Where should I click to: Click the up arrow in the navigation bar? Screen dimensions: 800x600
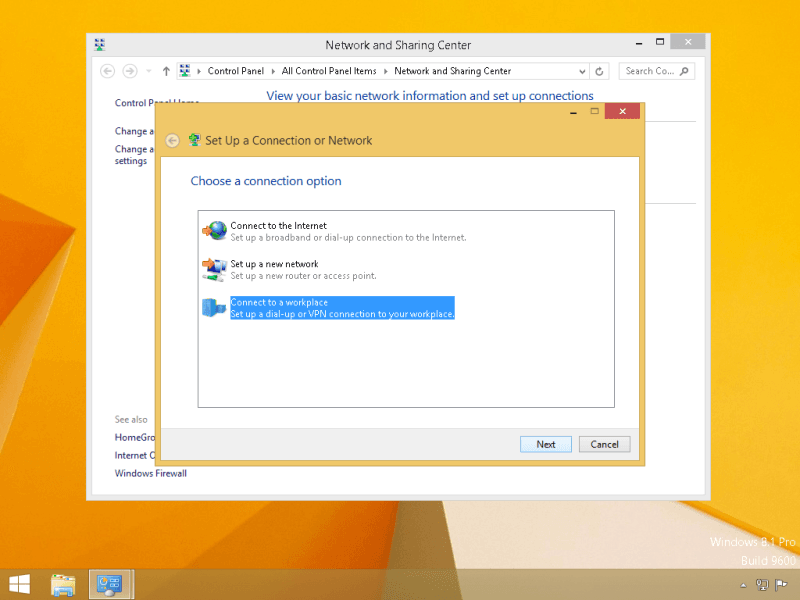pos(166,71)
